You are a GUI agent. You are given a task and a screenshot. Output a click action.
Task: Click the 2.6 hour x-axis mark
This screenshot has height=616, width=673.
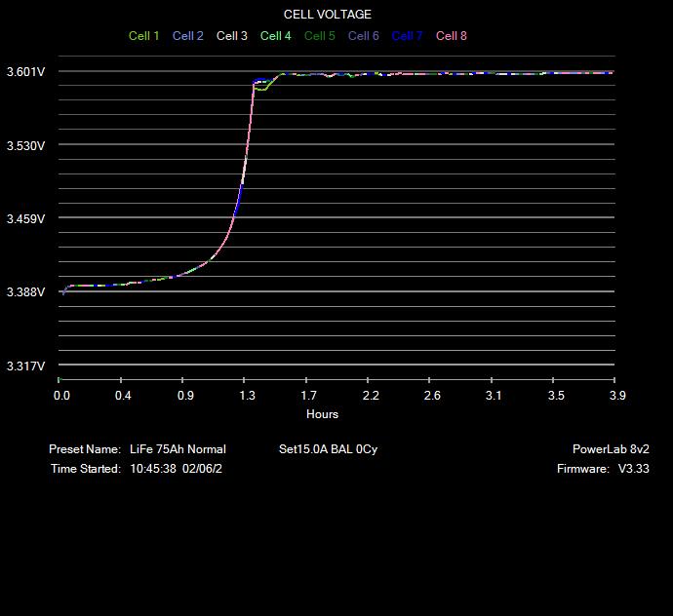tap(432, 396)
